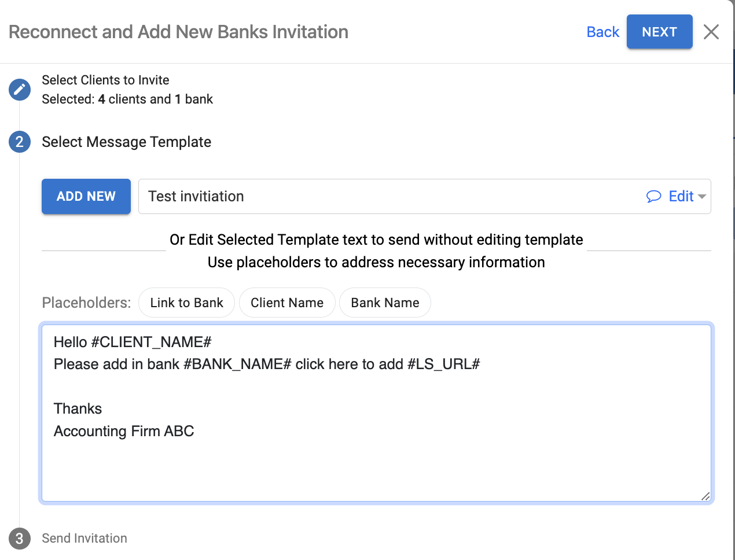The image size is (735, 560).
Task: Open the Select Clients to Invite step
Action: click(x=105, y=80)
